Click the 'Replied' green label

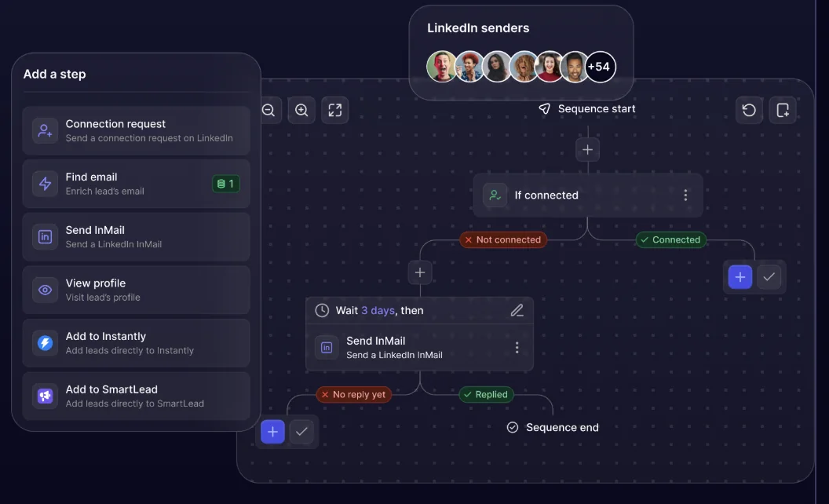tap(486, 395)
